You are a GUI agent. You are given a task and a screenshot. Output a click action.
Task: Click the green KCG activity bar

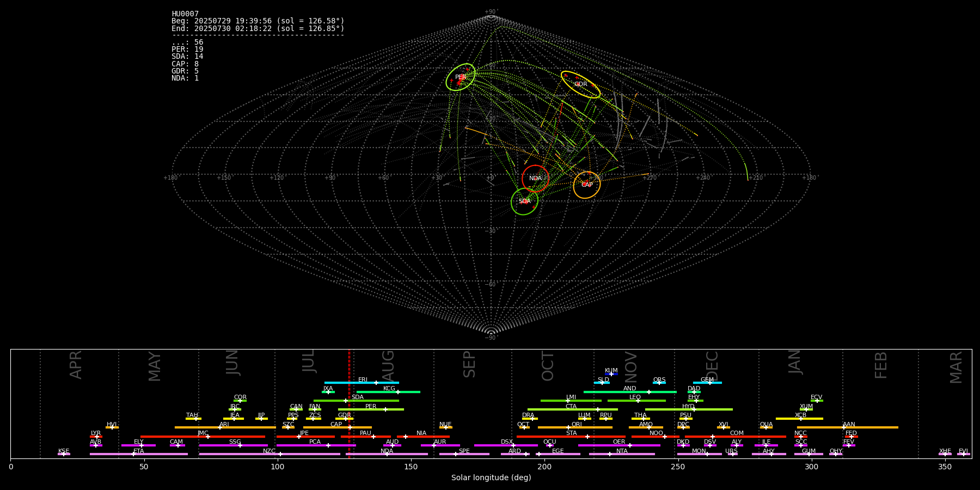[388, 391]
